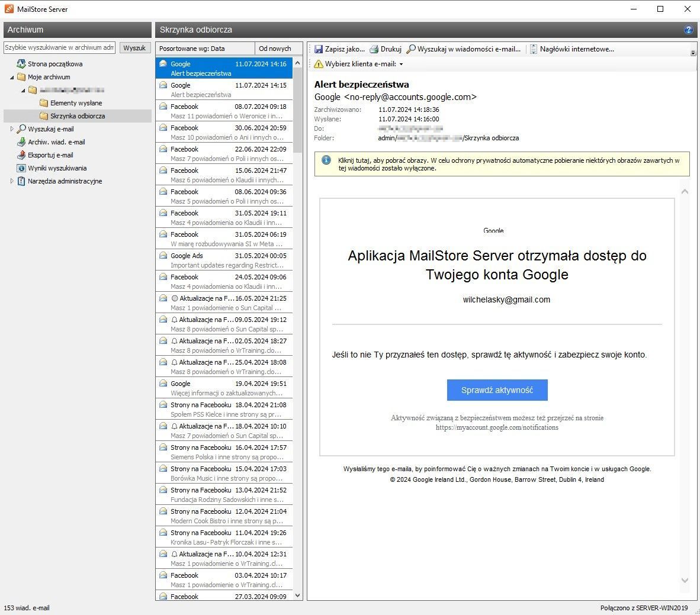Click envelope icon of Facebook 08.07.2024 09:18 message
700x615 pixels.
163,106
